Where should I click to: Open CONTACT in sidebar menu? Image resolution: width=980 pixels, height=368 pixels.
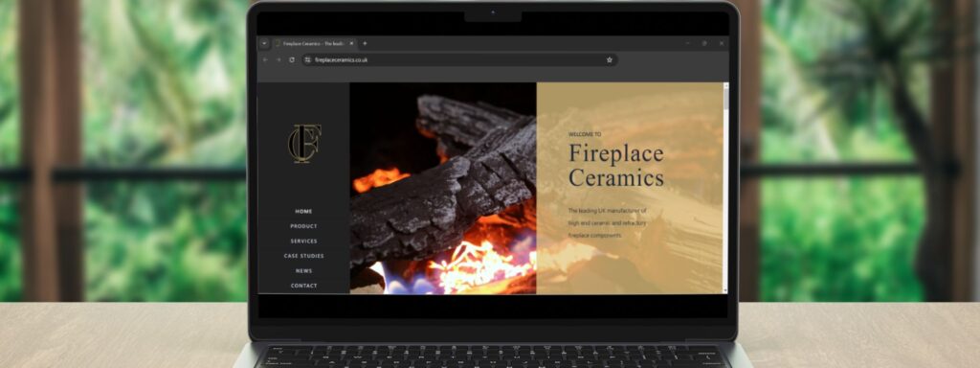(303, 286)
